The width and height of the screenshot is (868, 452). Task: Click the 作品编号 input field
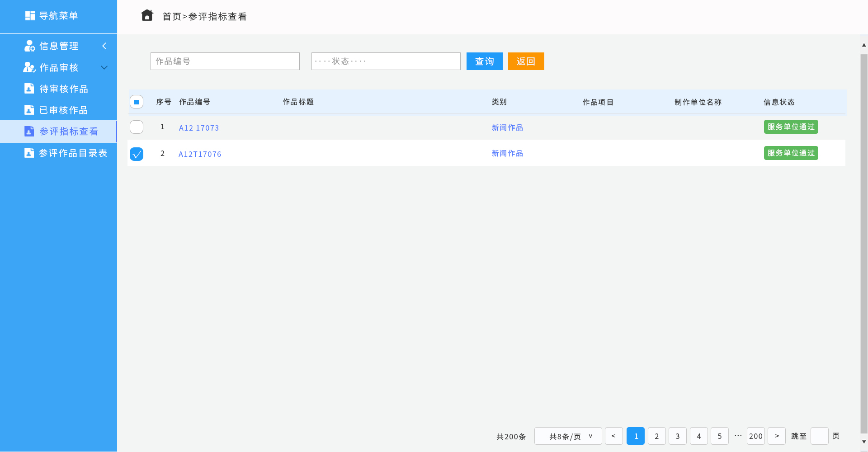(x=225, y=61)
